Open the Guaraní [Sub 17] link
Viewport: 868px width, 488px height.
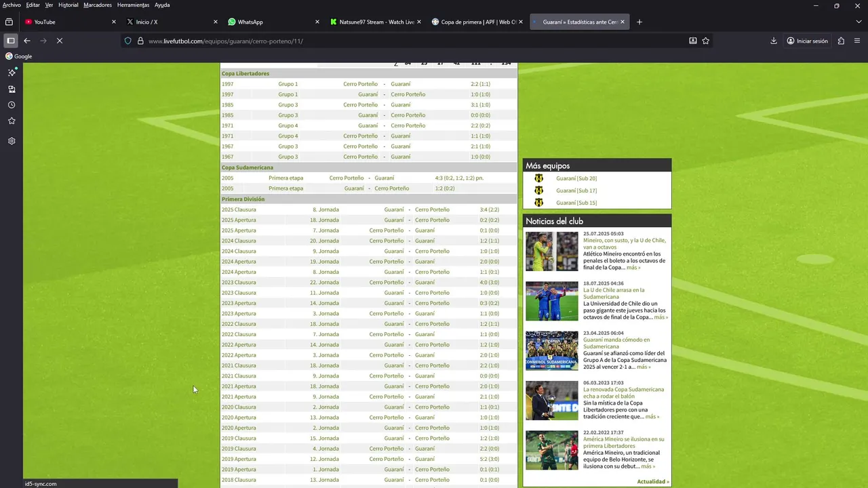(x=576, y=190)
